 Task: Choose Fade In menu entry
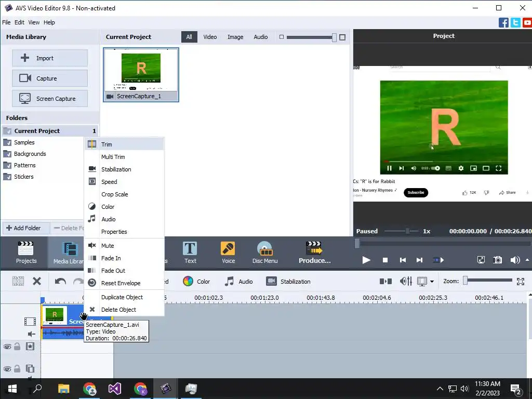(124, 258)
